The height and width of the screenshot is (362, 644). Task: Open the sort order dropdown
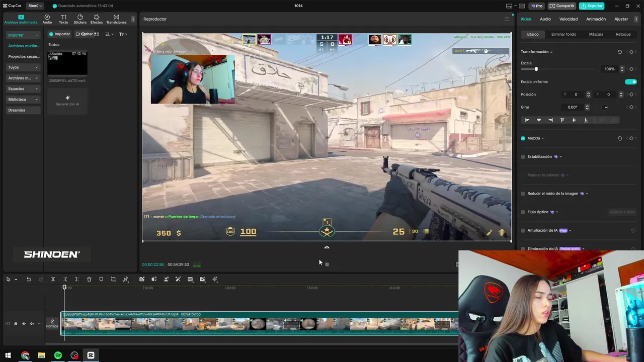109,34
